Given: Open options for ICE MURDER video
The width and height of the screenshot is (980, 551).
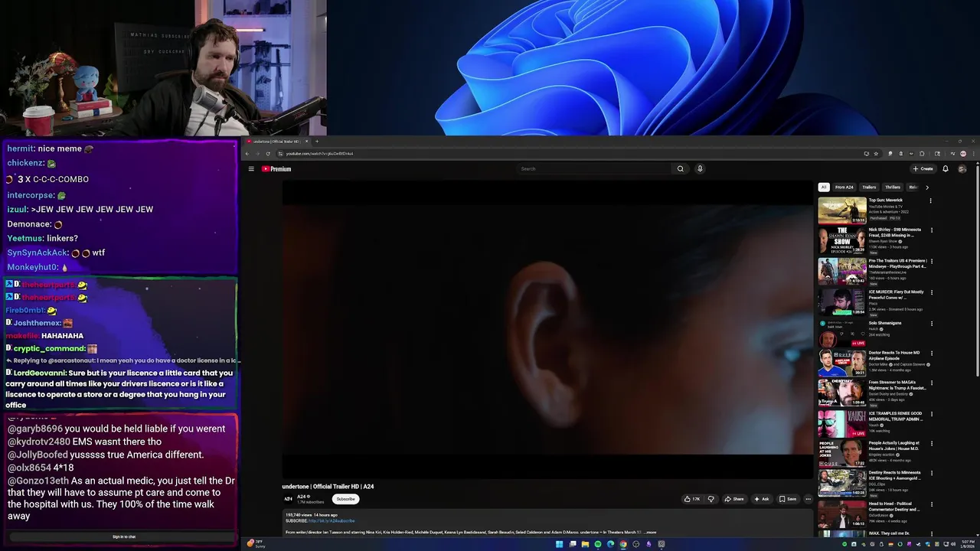Looking at the screenshot, I should coord(931,293).
